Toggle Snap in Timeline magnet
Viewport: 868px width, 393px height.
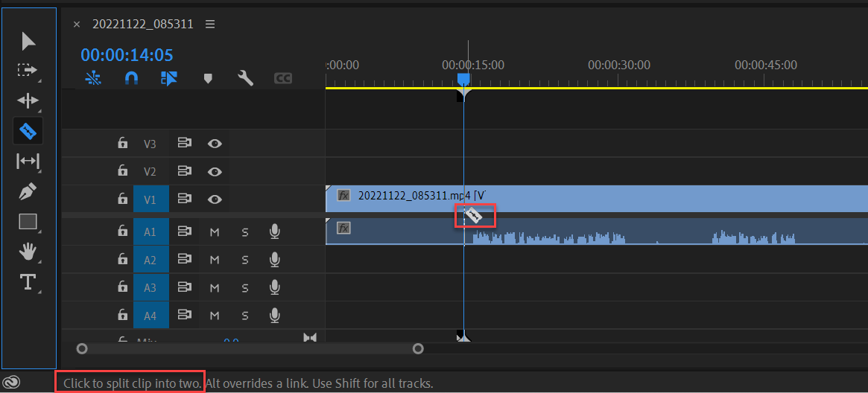(x=131, y=78)
